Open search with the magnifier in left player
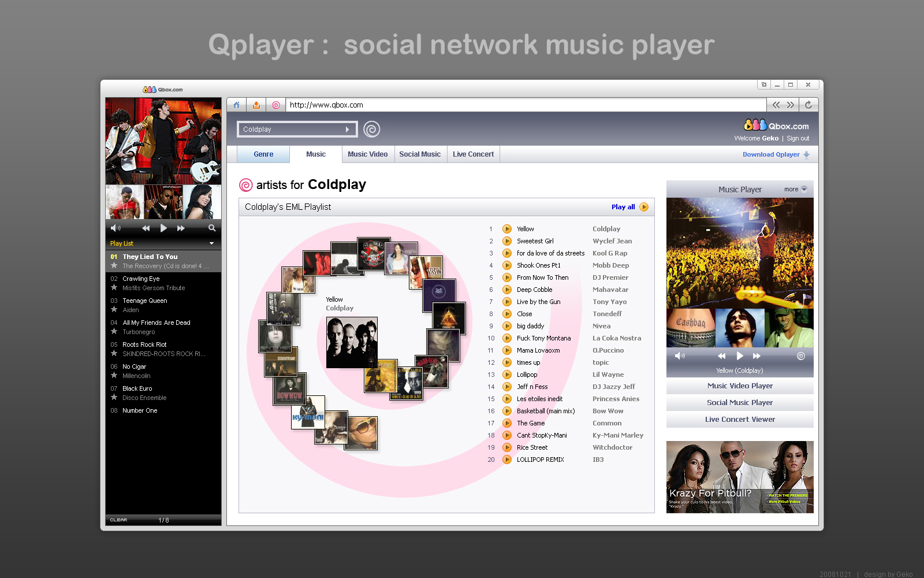 212,228
